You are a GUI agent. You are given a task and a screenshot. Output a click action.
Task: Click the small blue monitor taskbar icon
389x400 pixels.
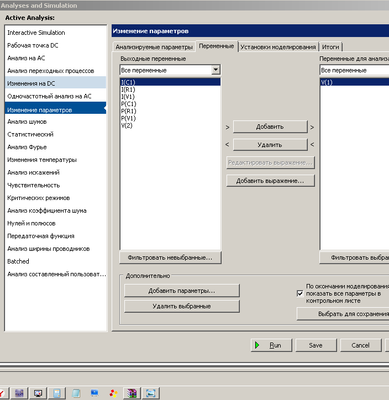coord(95,393)
